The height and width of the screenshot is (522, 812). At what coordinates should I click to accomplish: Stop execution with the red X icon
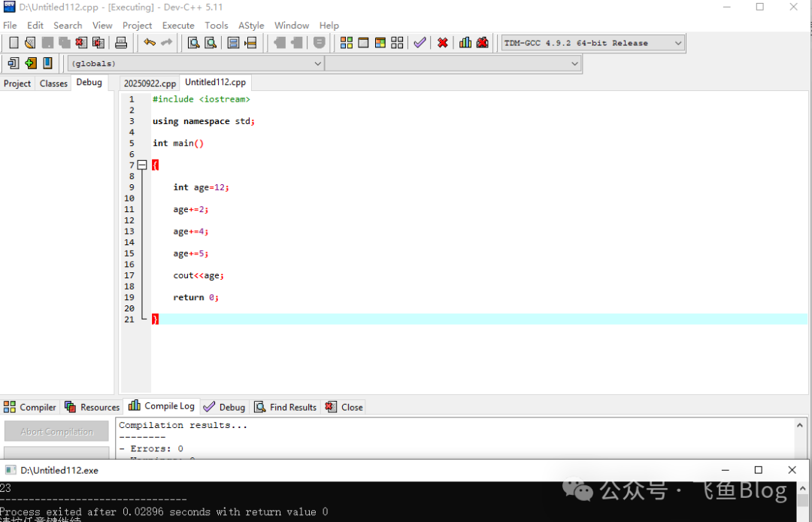click(x=442, y=43)
